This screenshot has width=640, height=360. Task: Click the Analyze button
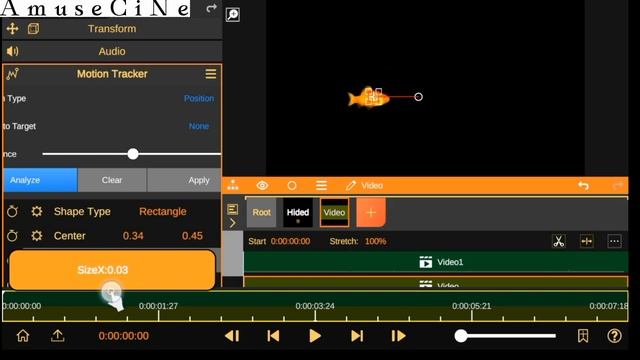coord(40,180)
